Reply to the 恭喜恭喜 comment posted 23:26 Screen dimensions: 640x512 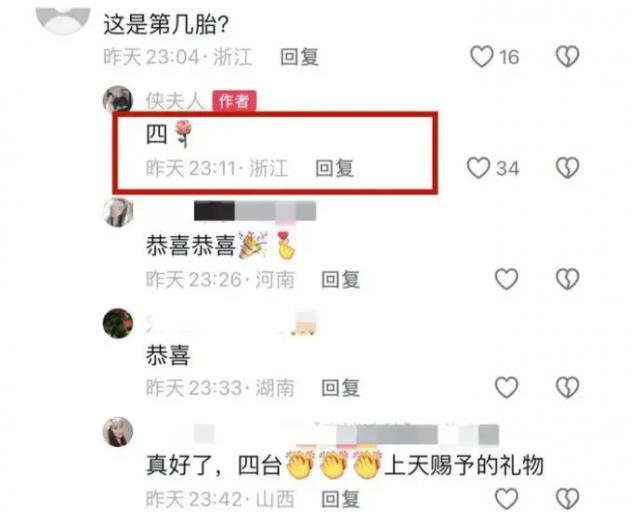(340, 280)
